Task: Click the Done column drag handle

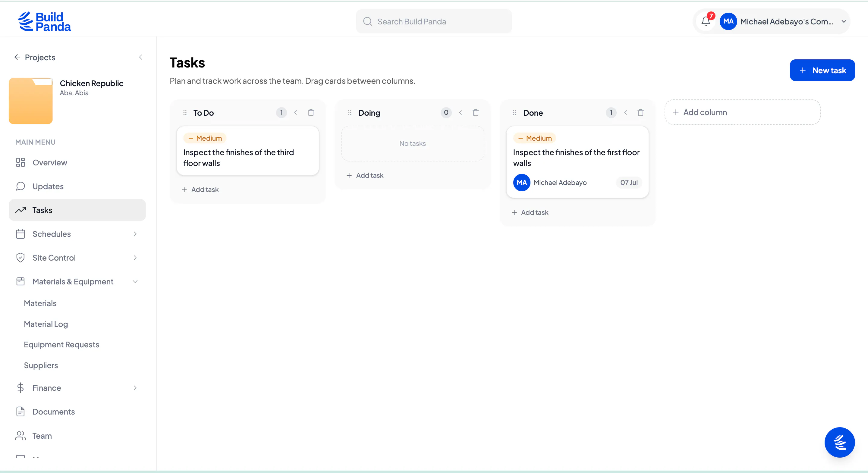Action: (x=514, y=112)
